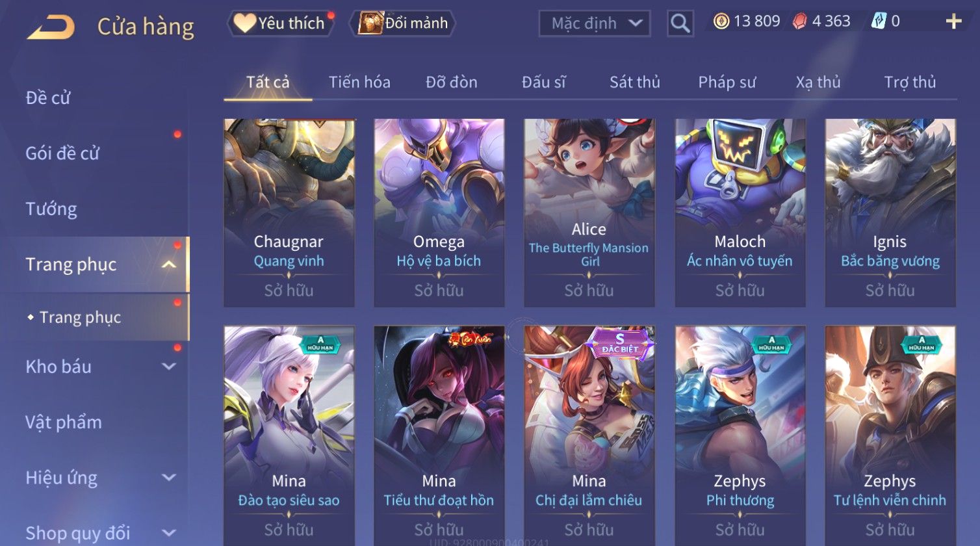The height and width of the screenshot is (546, 980).
Task: Select Mina Chị đại lắm chiêu skin
Action: 589,435
